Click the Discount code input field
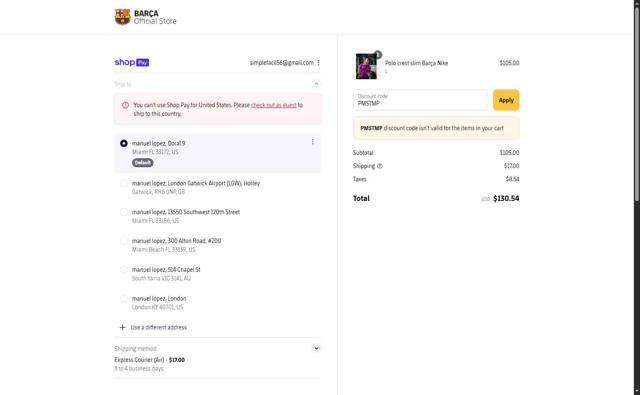The image size is (640, 395). [x=420, y=100]
